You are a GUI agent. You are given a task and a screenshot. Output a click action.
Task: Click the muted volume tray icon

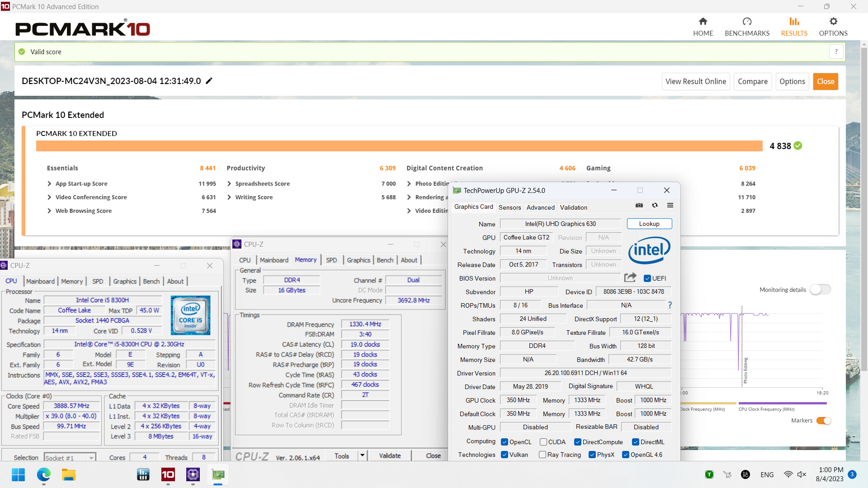pos(802,474)
